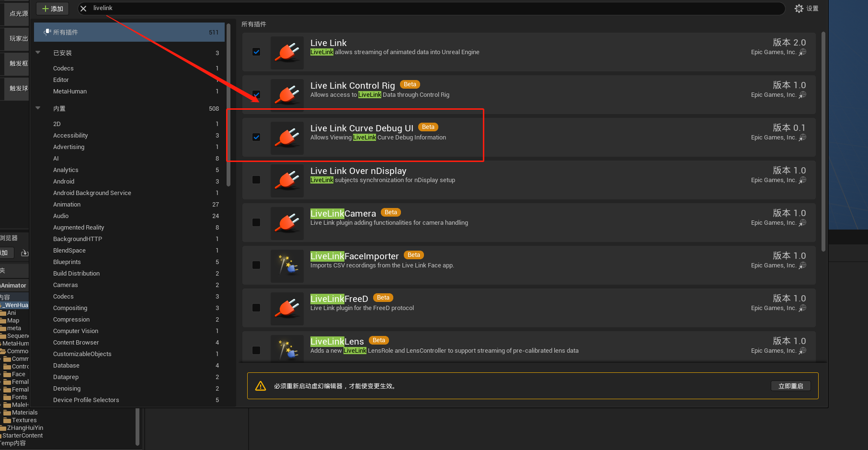Enable the LiveLinkCamera checkbox

[x=256, y=222]
